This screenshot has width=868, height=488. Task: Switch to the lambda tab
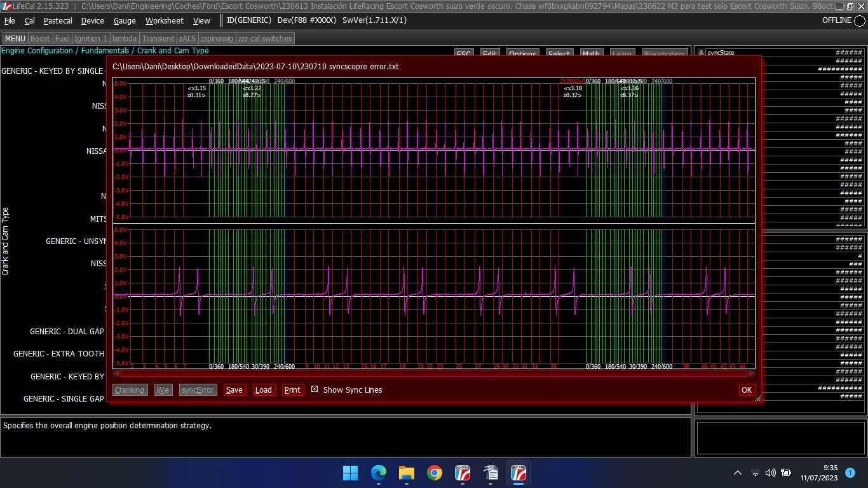click(125, 39)
